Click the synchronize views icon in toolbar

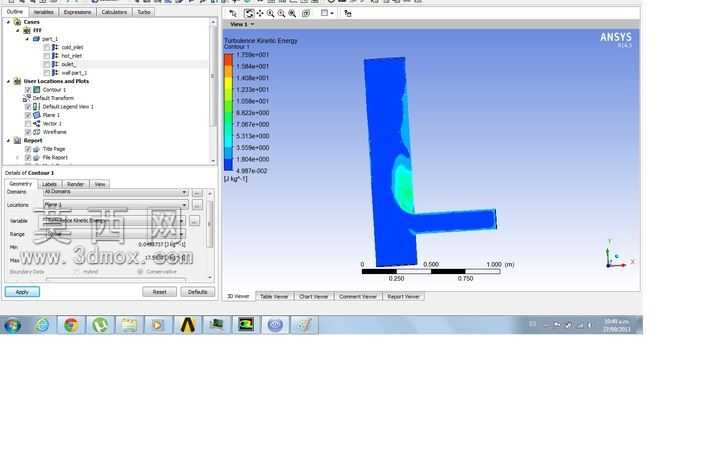(x=348, y=13)
